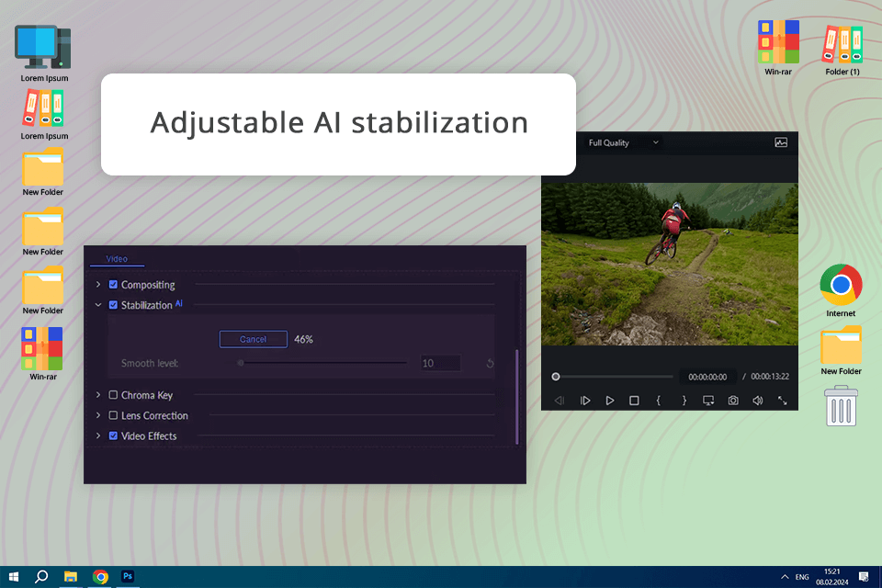Viewport: 882px width, 588px height.
Task: Select the New Folder icon below Internet
Action: point(841,350)
